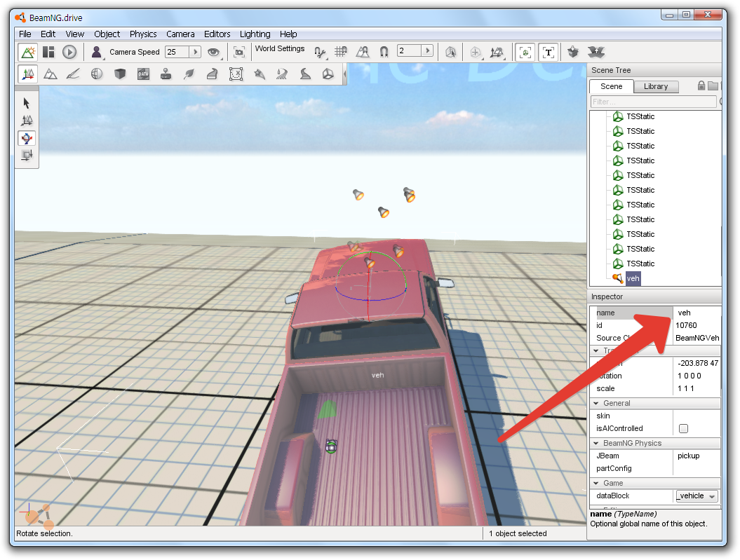Collapse the BeamNG Physics section

596,443
